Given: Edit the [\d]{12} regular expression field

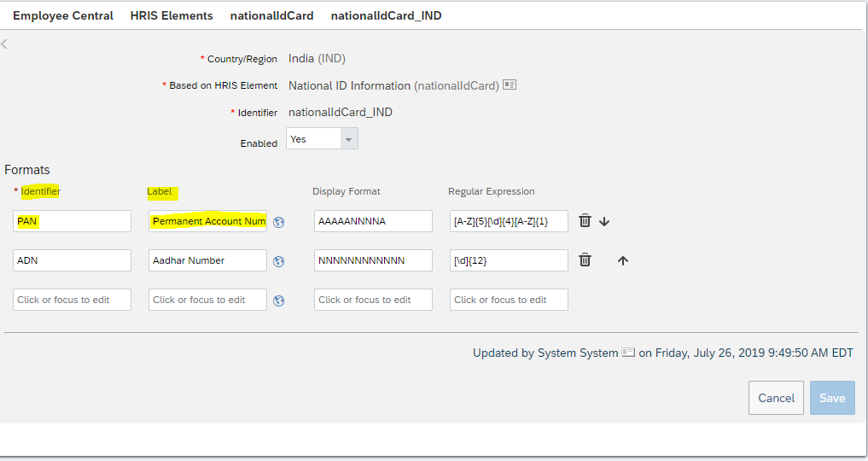Looking at the screenshot, I should 509,260.
